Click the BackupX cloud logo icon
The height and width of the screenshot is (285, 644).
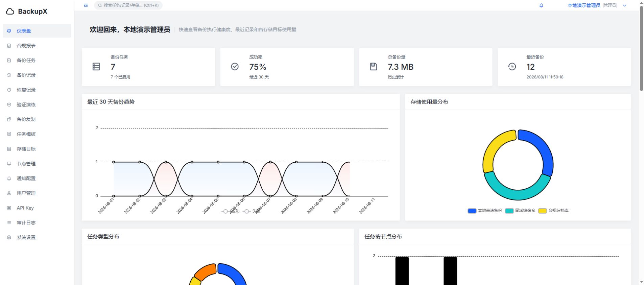[10, 11]
